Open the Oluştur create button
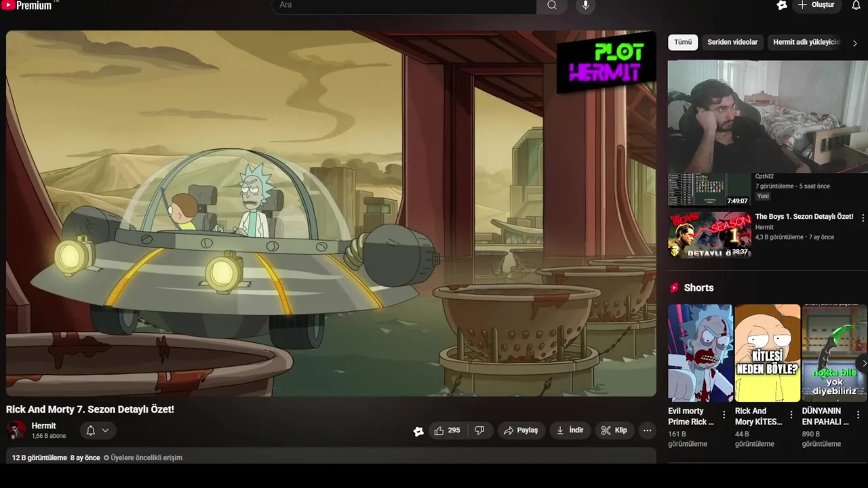This screenshot has width=868, height=488. (x=817, y=5)
